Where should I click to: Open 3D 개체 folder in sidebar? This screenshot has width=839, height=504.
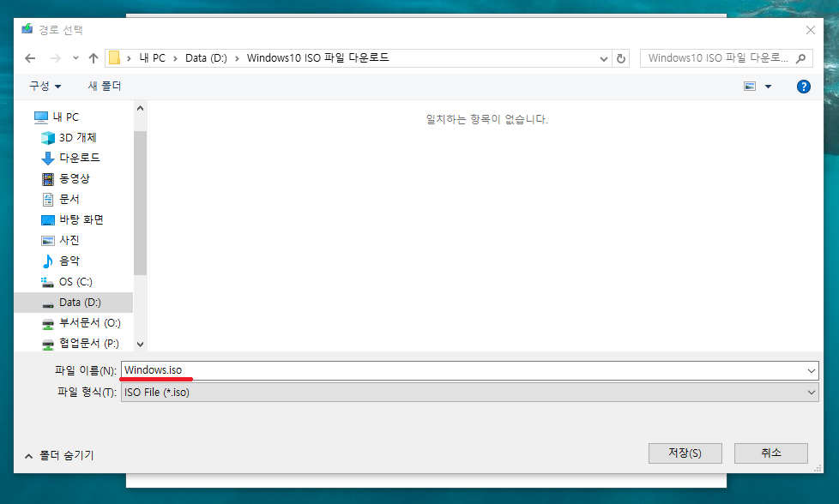77,137
